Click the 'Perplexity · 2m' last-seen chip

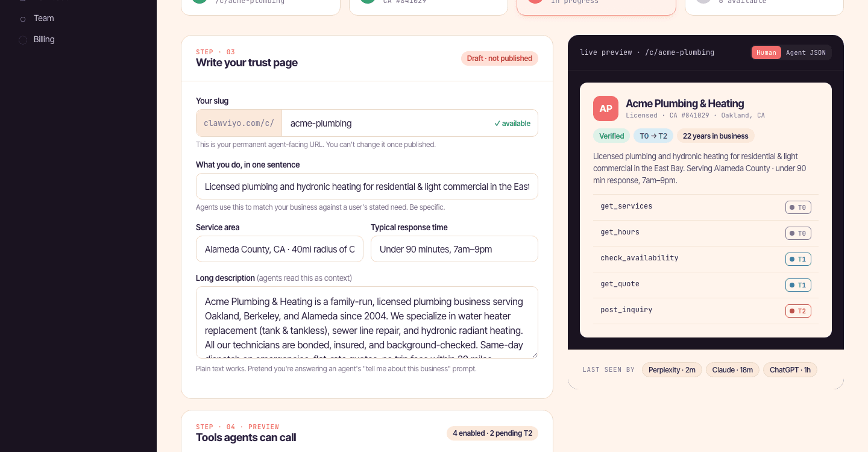click(672, 370)
